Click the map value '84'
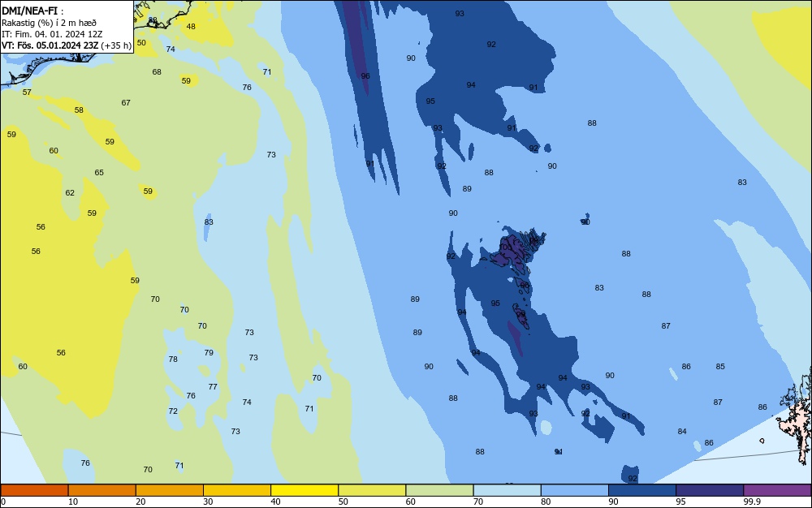 tap(682, 432)
